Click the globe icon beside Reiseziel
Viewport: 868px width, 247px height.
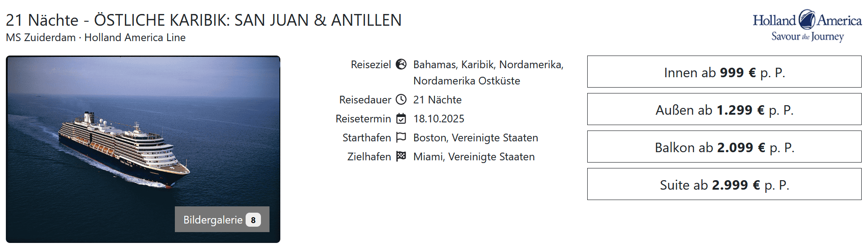(401, 65)
